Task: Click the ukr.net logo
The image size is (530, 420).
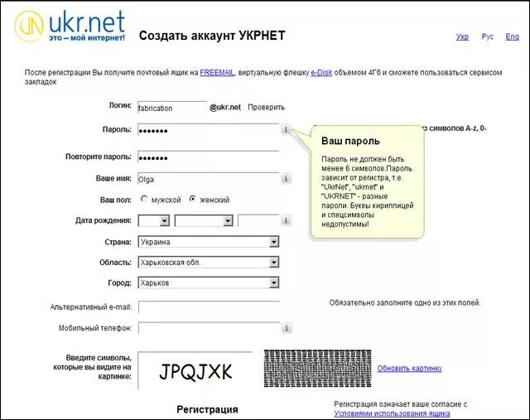Action: click(70, 26)
